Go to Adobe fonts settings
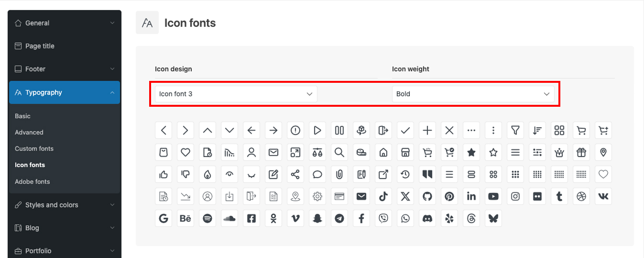This screenshot has height=258, width=644. tap(32, 181)
